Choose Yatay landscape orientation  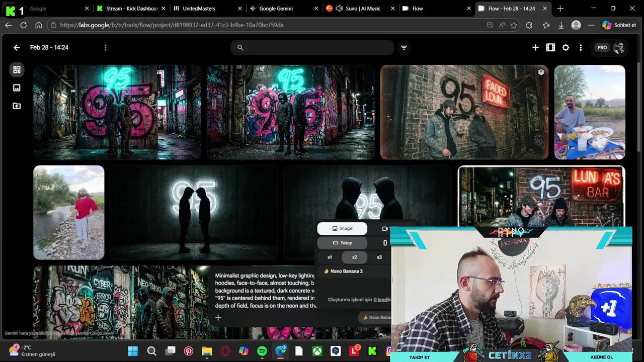[x=342, y=243]
